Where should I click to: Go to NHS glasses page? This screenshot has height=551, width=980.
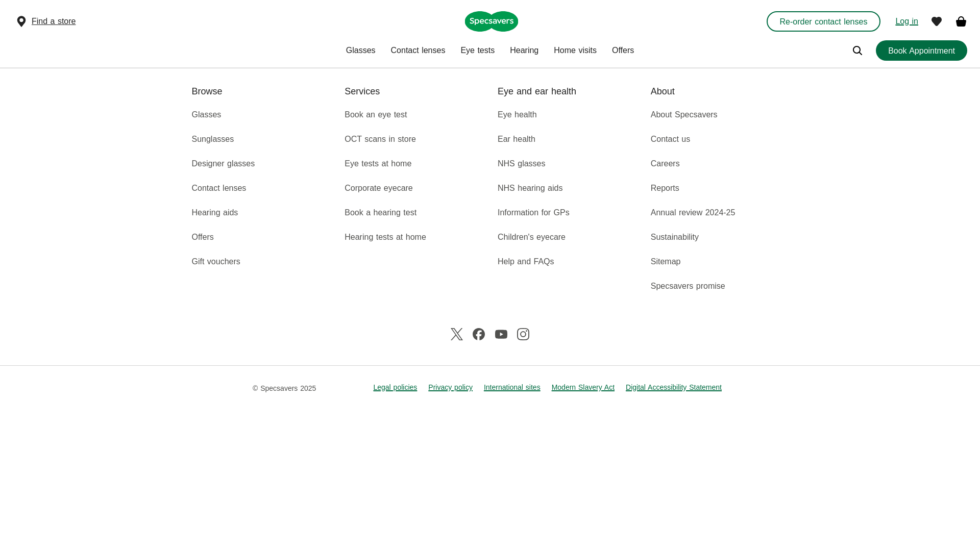(521, 164)
